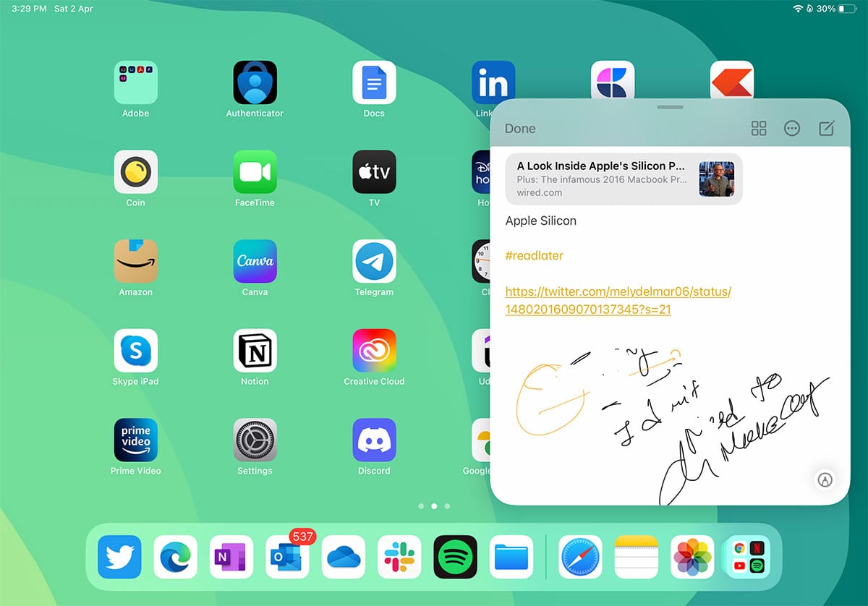
Task: Open Spotify in the dock
Action: [455, 557]
